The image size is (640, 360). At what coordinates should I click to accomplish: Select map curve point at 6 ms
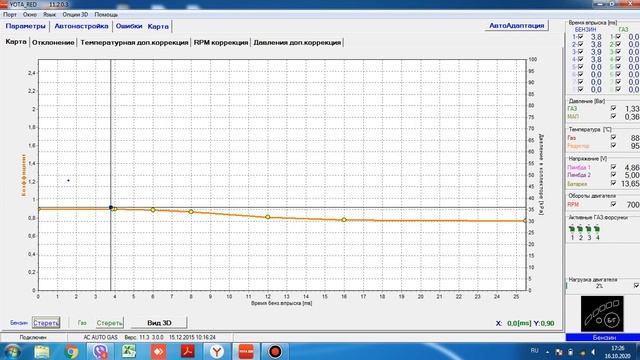(153, 210)
